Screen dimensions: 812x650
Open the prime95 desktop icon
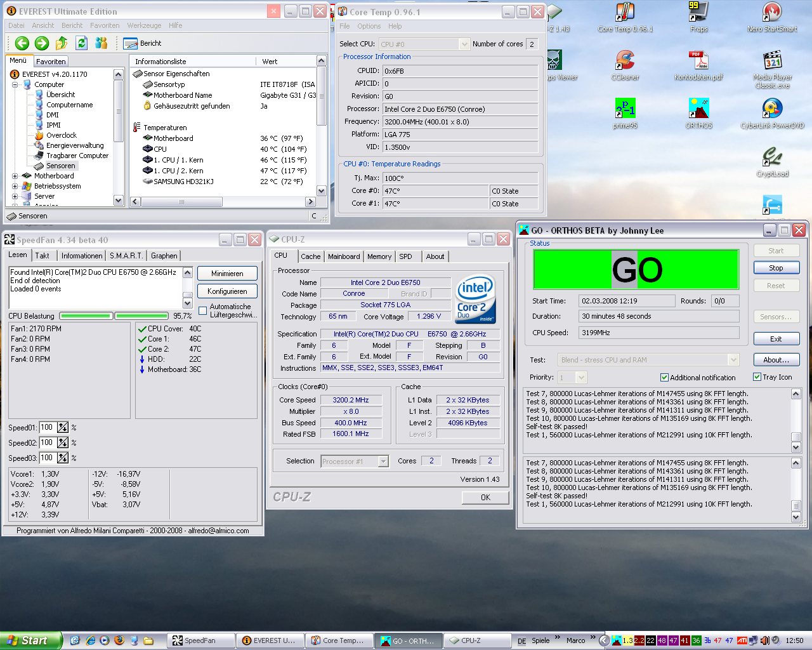pyautogui.click(x=625, y=114)
